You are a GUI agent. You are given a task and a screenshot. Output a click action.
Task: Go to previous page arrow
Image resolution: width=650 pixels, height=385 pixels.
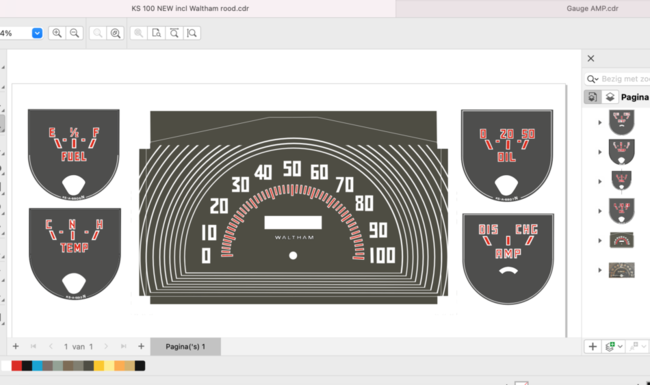[51, 346]
